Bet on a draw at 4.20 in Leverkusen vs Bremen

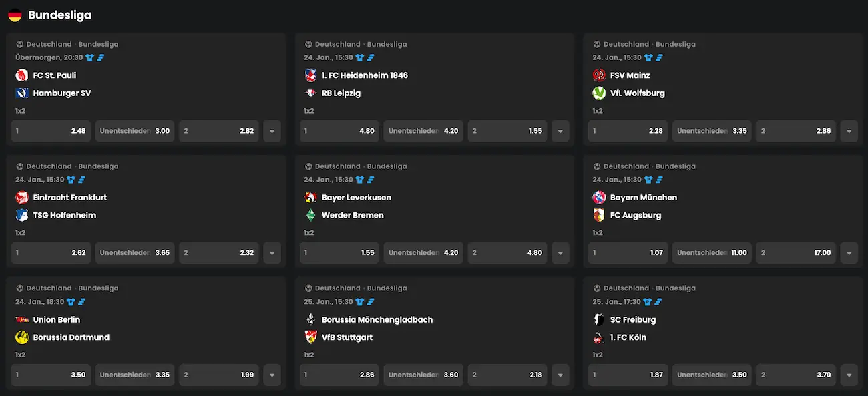point(423,252)
